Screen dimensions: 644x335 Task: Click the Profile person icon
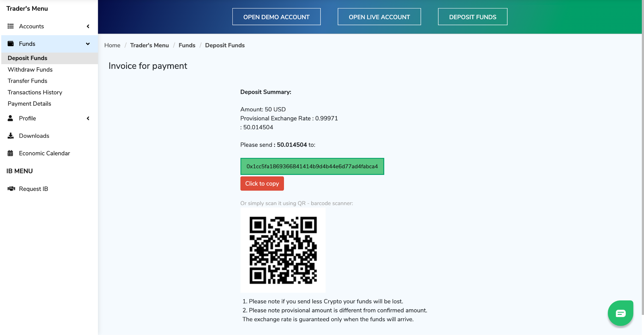click(x=10, y=118)
